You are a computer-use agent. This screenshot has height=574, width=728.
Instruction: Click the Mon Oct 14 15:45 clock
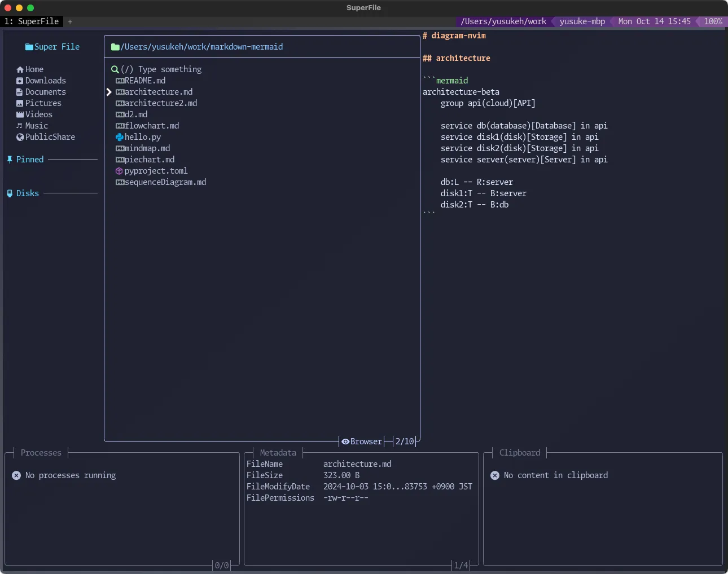pos(655,21)
